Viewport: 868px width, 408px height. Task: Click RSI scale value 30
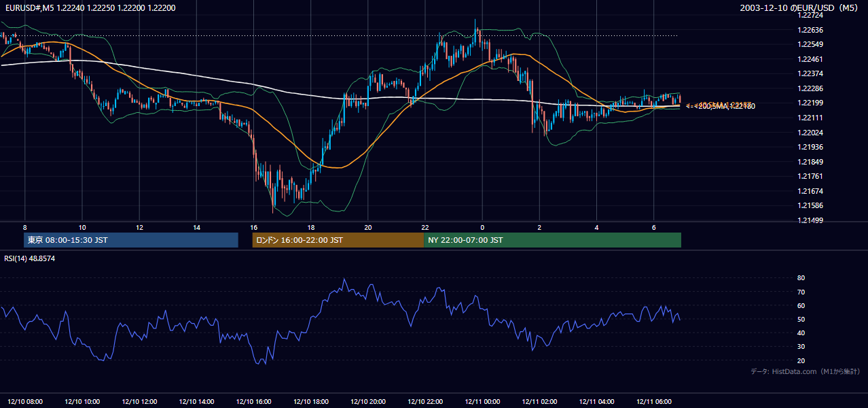pos(801,347)
